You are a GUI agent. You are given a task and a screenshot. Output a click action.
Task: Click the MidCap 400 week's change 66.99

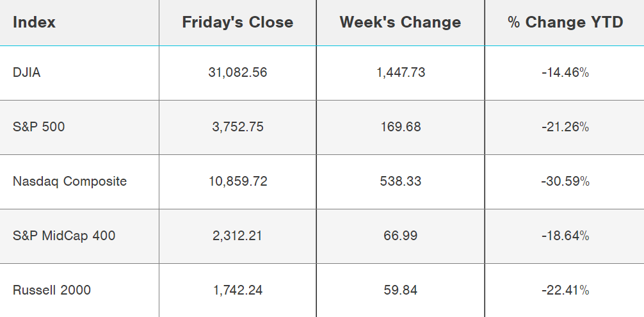[x=401, y=236]
